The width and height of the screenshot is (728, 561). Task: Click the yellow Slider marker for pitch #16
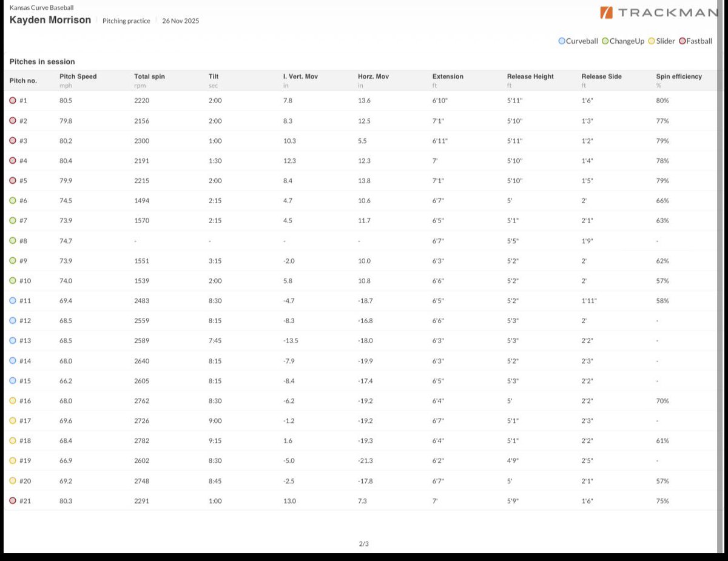13,401
